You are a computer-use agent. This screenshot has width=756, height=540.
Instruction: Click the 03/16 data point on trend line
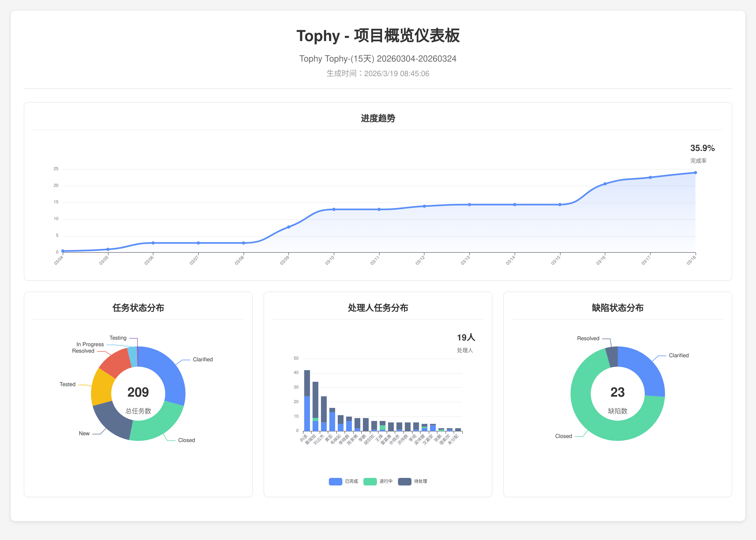click(605, 184)
